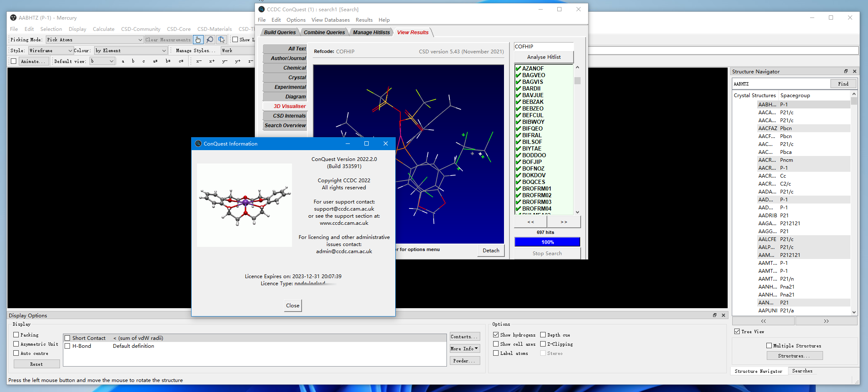The width and height of the screenshot is (868, 392).
Task: Click the Mercury app icon in title bar
Action: [x=13, y=18]
